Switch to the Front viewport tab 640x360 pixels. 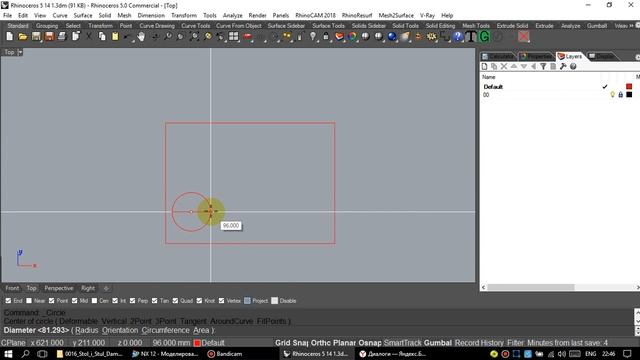pyautogui.click(x=12, y=288)
